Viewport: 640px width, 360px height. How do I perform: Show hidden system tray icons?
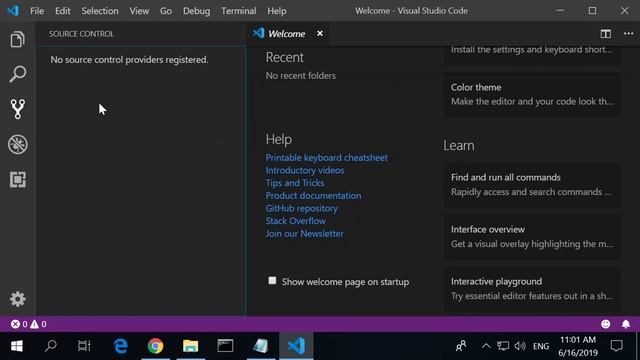486,346
